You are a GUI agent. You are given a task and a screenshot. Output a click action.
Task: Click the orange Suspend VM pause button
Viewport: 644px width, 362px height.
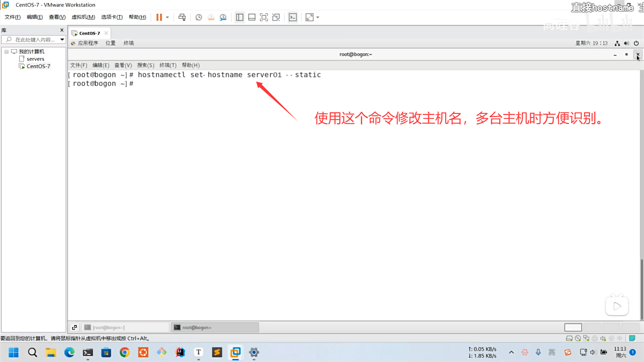(x=159, y=17)
